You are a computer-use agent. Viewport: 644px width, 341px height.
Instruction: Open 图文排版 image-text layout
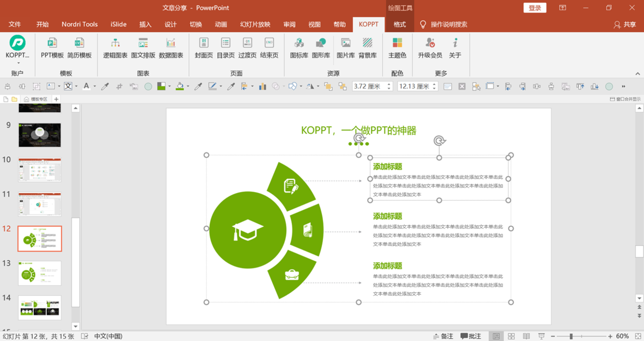tap(143, 49)
